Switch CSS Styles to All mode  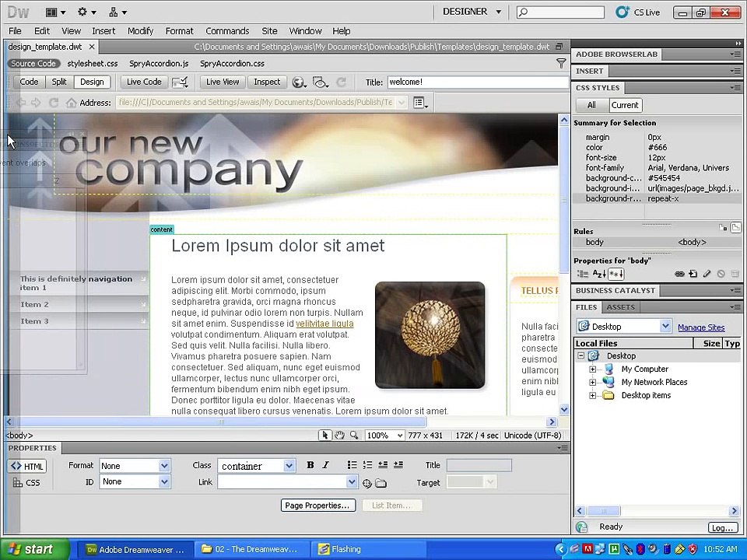coord(591,105)
